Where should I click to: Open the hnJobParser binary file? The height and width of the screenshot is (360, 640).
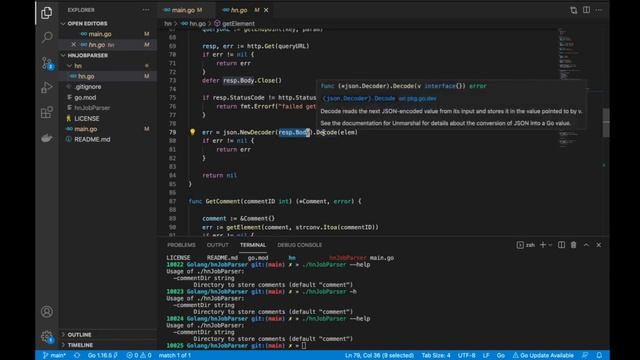tap(92, 108)
